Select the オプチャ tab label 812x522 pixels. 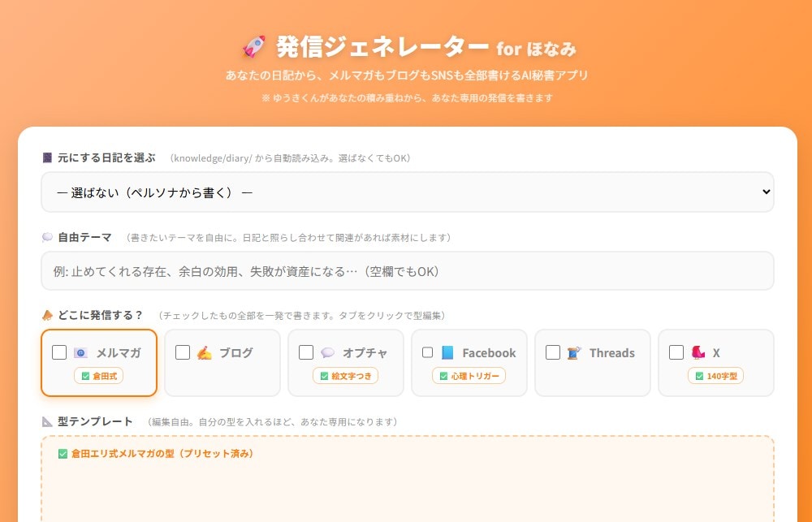(x=365, y=353)
